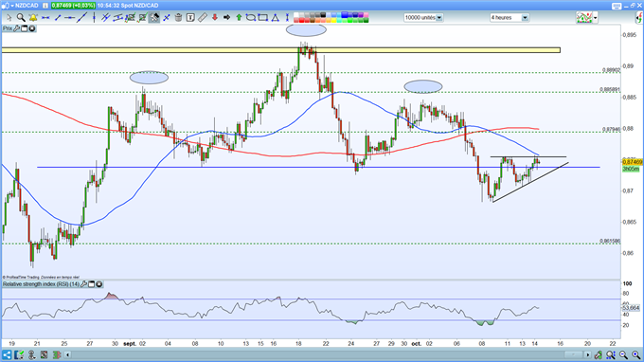Viewport: 644px width, 362px height.
Task: Select the ruler measure tool
Action: pos(202,17)
